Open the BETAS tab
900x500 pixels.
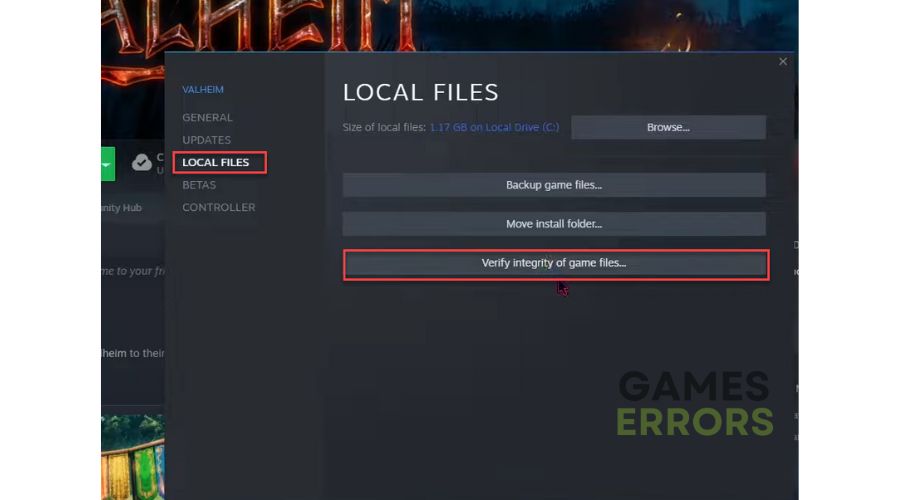tap(199, 185)
